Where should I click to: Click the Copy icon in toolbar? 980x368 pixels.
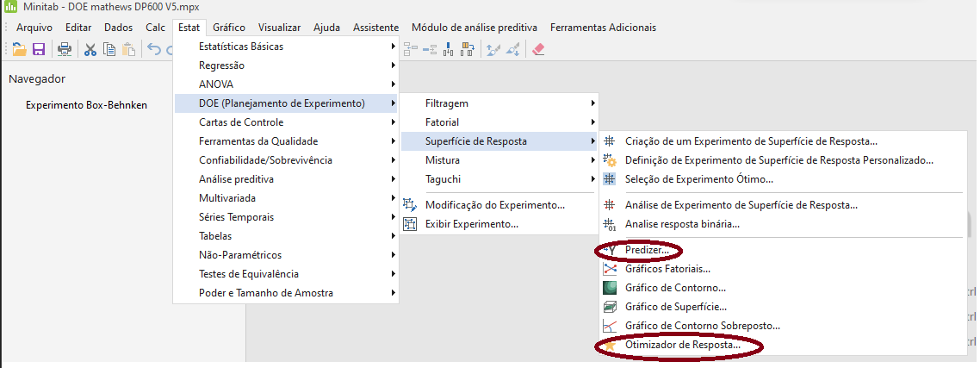[x=109, y=49]
